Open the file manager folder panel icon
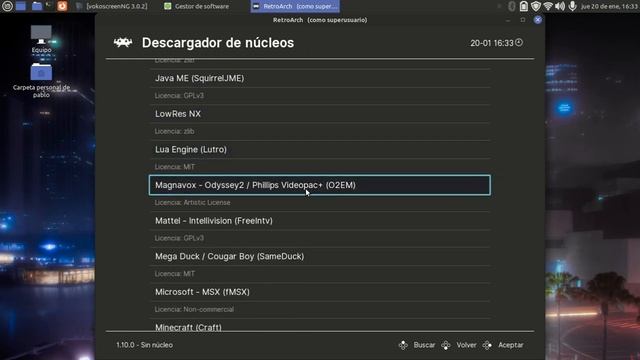 pos(37,6)
